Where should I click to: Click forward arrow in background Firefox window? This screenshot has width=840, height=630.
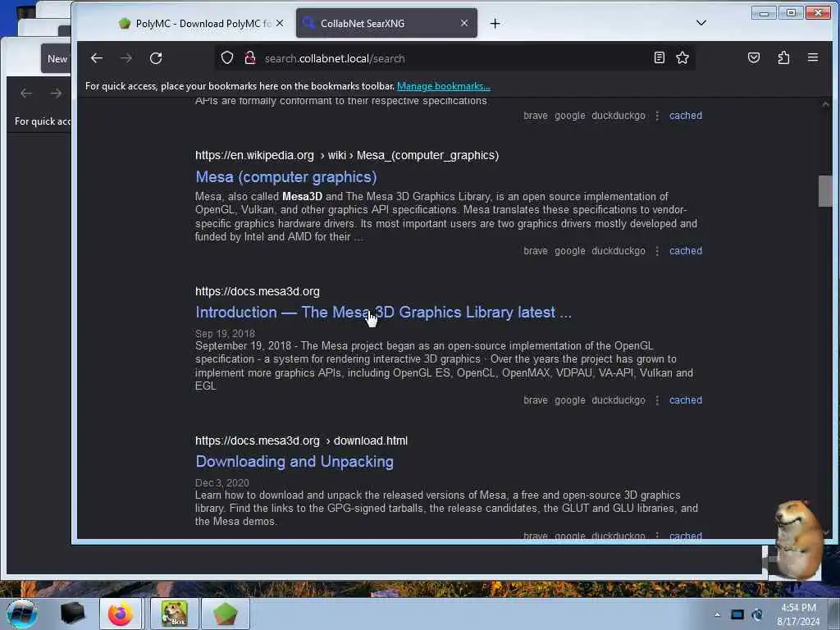[56, 94]
